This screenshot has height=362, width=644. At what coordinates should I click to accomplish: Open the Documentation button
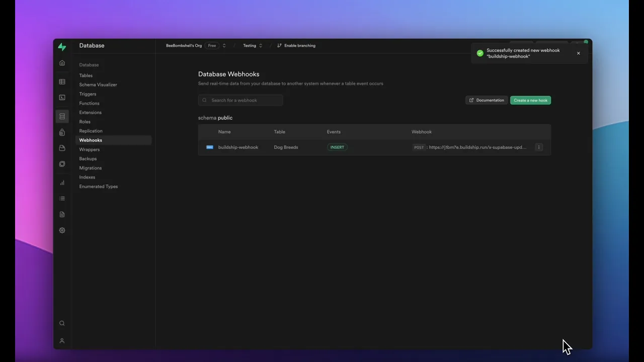(487, 101)
